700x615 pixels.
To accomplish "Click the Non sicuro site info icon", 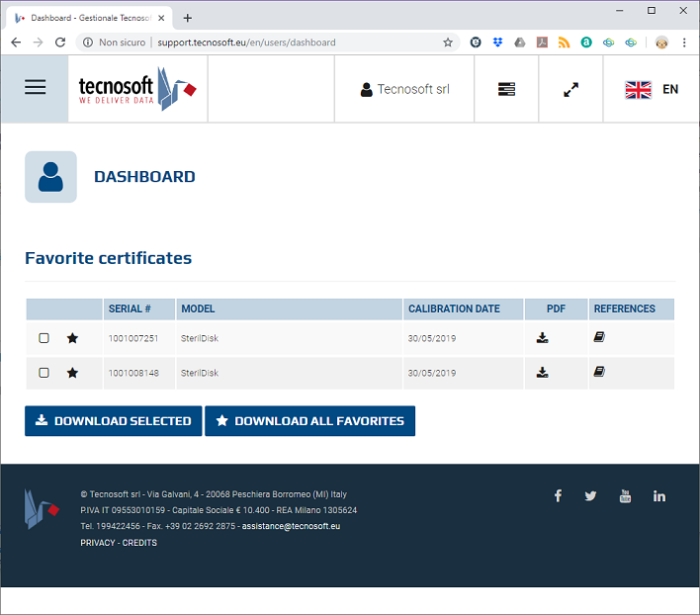I will pos(88,43).
